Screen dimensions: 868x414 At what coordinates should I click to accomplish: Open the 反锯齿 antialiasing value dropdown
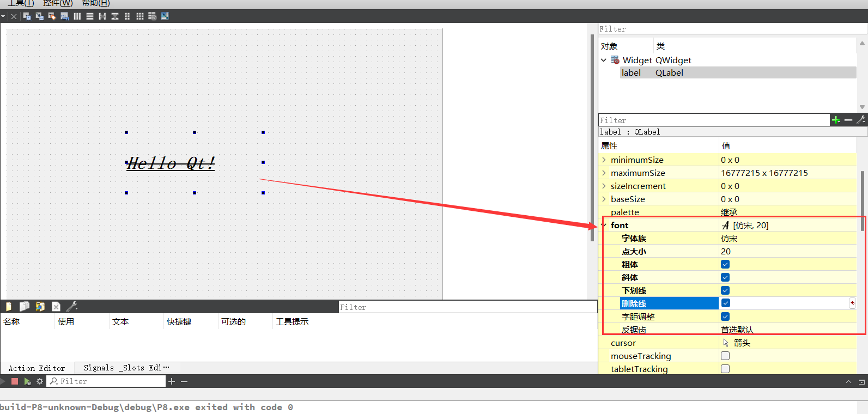[x=787, y=330]
